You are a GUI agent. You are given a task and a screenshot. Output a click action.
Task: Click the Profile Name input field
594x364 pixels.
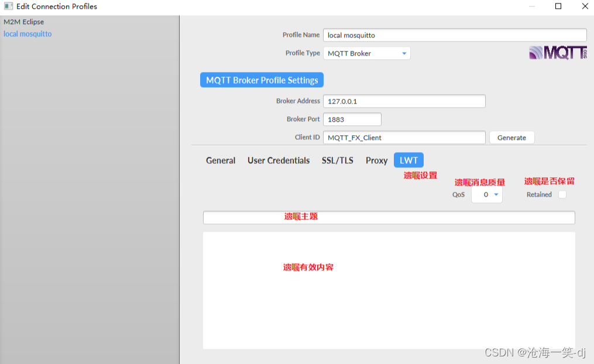click(455, 35)
